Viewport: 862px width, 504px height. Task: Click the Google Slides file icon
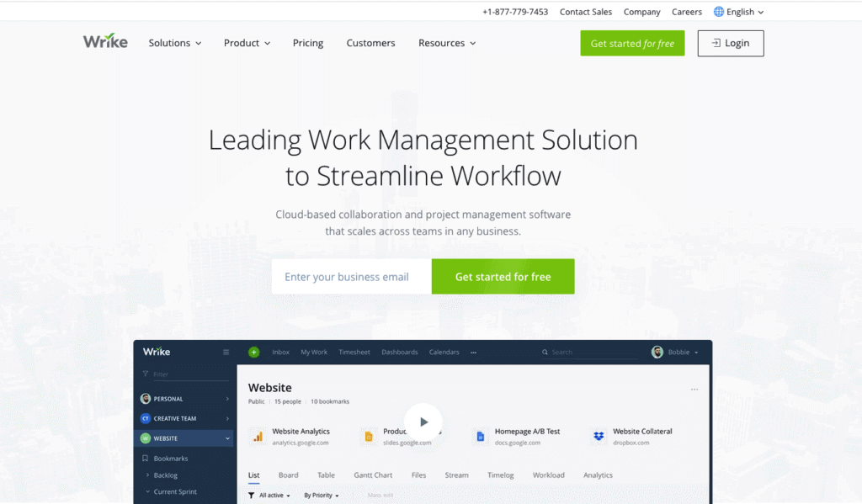369,437
